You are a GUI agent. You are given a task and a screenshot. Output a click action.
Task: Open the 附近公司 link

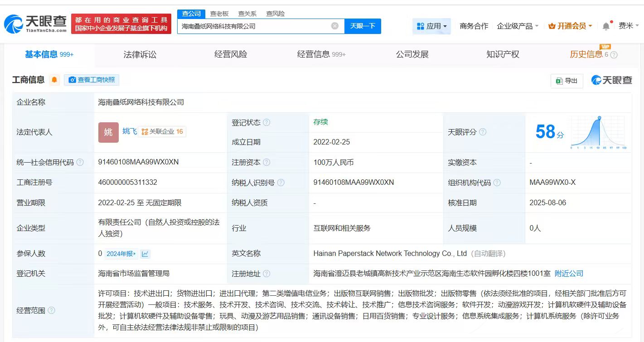coord(569,274)
